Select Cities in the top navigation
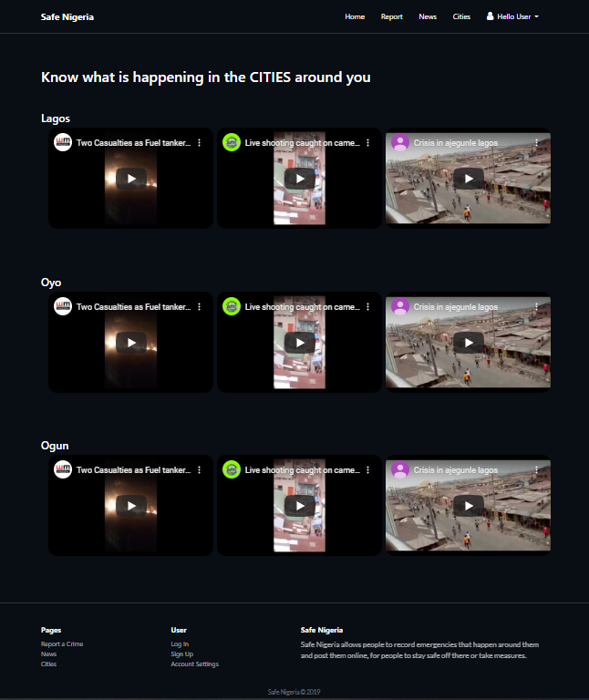The width and height of the screenshot is (589, 700). pos(461,16)
